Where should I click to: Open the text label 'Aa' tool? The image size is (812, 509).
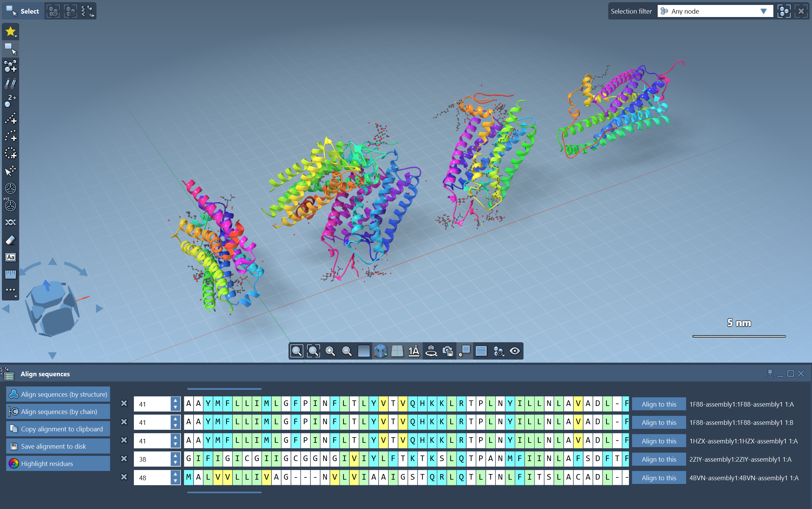(x=11, y=257)
